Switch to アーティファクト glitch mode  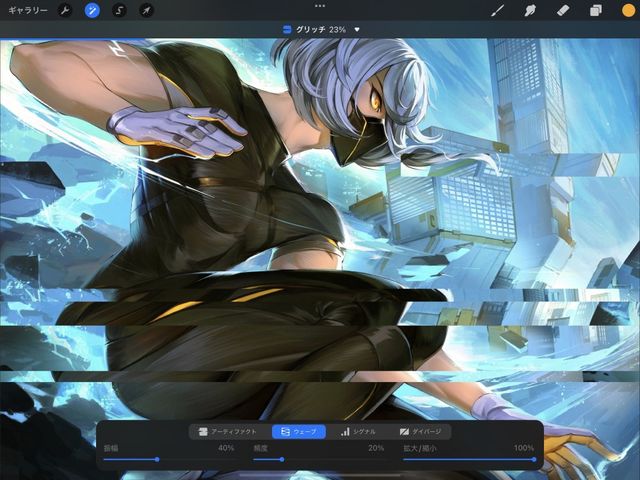tap(228, 431)
